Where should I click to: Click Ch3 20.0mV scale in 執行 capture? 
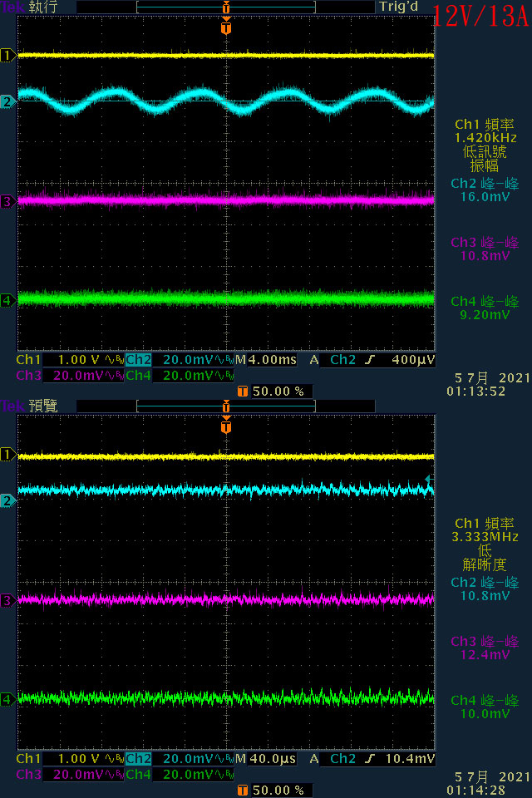[71, 376]
